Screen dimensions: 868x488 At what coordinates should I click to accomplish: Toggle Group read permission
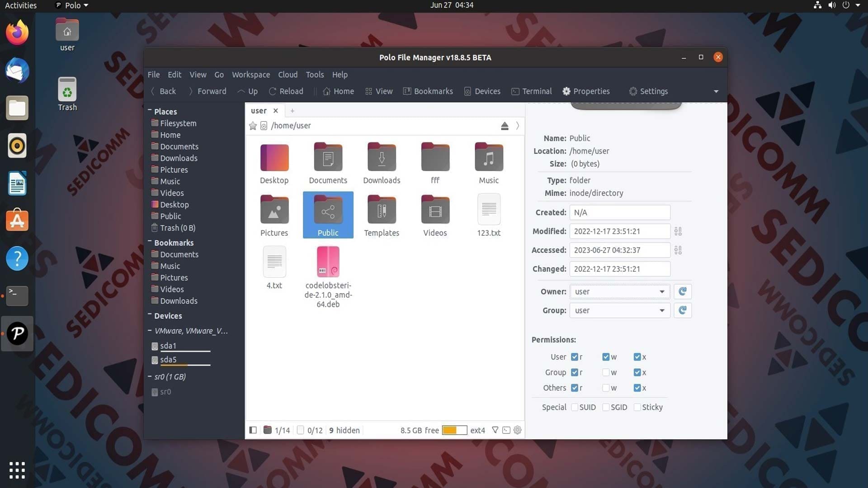point(575,372)
